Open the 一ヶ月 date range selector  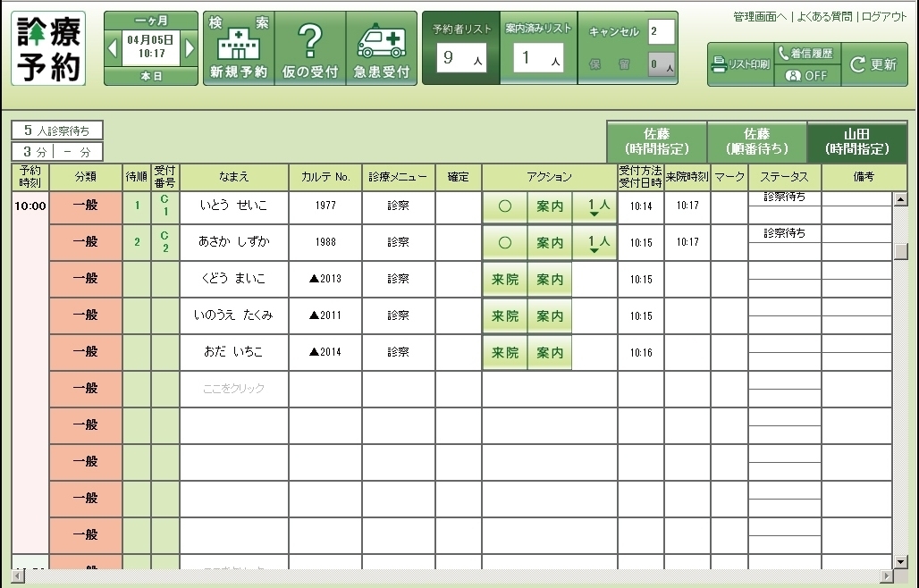tap(151, 20)
